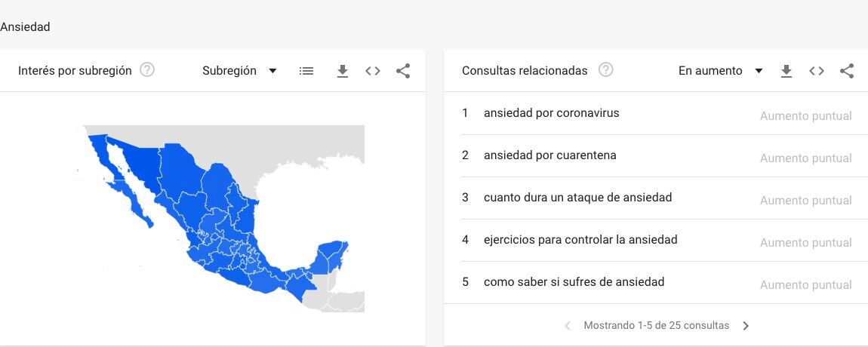The image size is (868, 347).
Task: Share the Consultas relacionadas panel
Action: (847, 71)
